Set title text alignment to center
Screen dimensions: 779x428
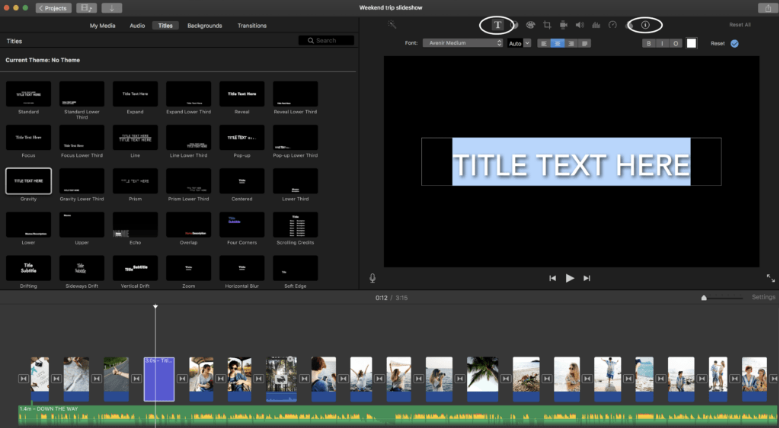pos(557,44)
